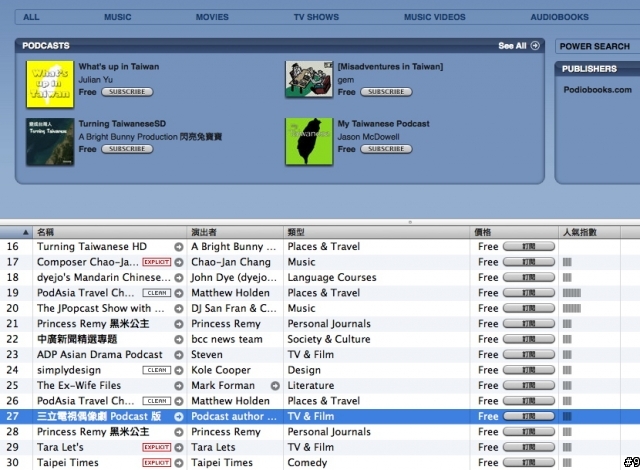This screenshot has width=640, height=470.
Task: Click arrow icon next to The JPopcast Show
Action: 179,309
